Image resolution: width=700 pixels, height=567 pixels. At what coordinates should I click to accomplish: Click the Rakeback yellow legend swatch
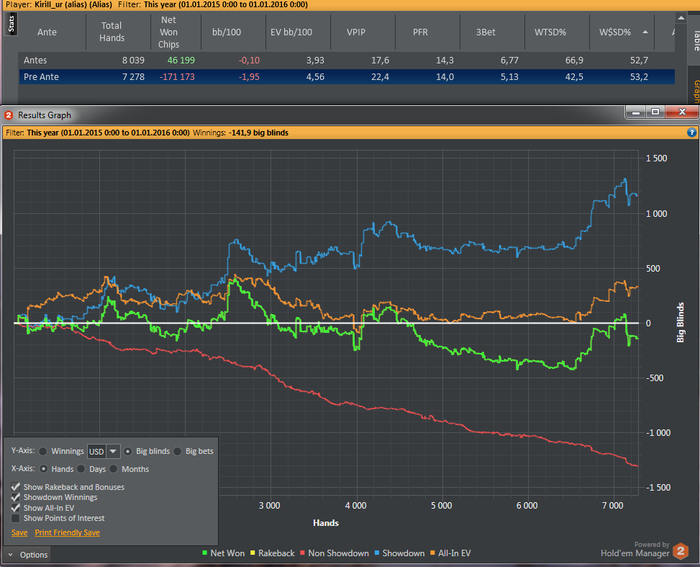[253, 553]
